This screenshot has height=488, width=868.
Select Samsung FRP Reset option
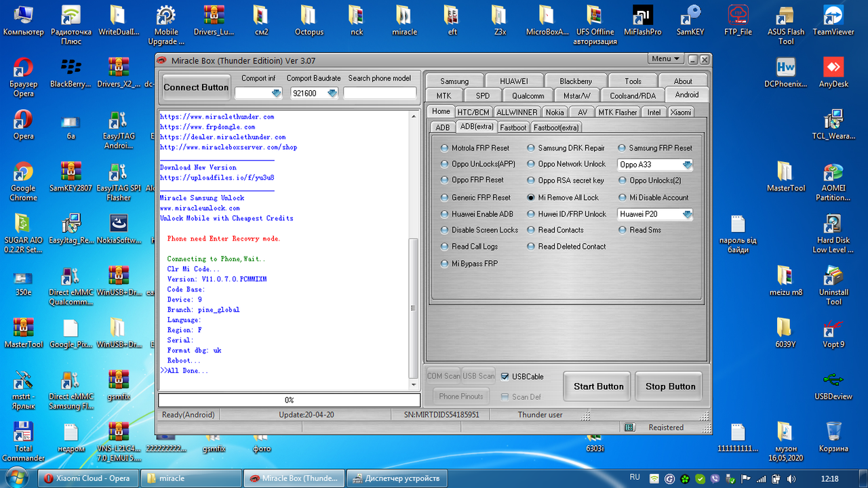coord(655,148)
